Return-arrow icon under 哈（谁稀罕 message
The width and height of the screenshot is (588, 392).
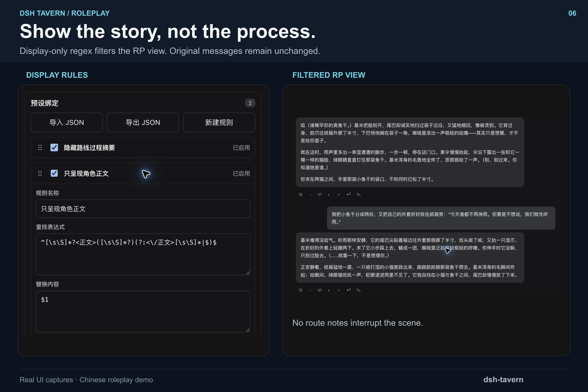tap(349, 194)
